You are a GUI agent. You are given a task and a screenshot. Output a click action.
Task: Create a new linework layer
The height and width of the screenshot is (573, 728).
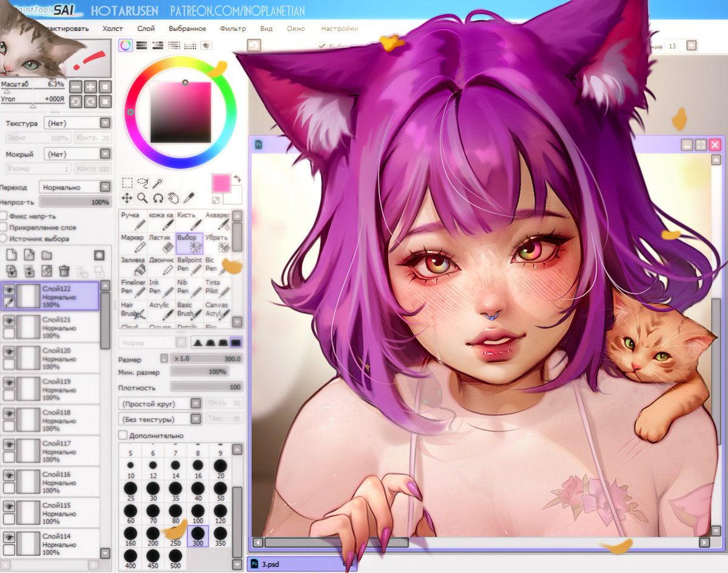pyautogui.click(x=29, y=255)
